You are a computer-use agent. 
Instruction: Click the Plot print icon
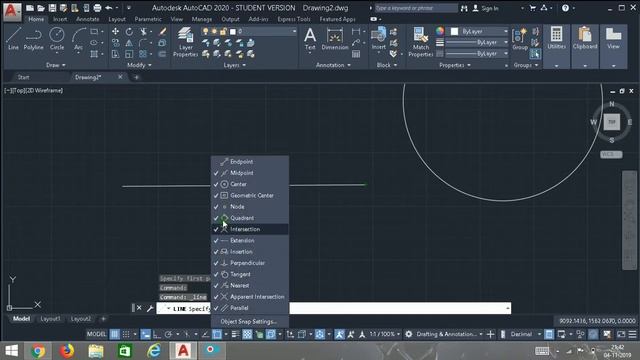coord(97,8)
